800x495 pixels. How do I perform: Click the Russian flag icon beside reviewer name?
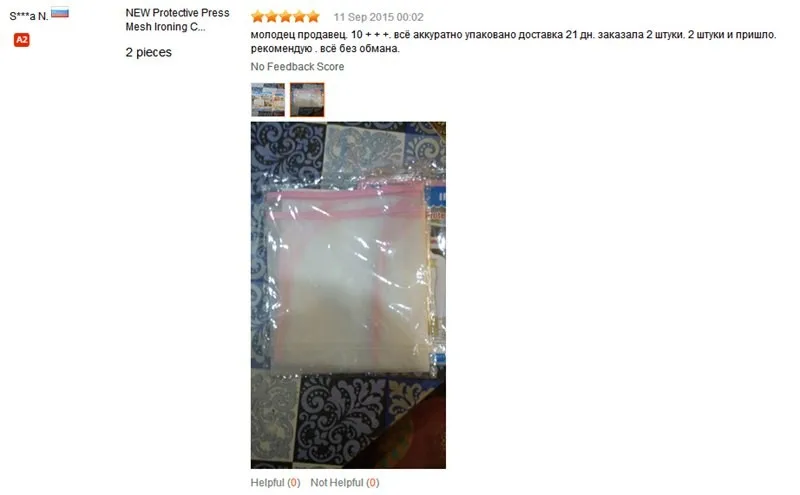click(60, 13)
